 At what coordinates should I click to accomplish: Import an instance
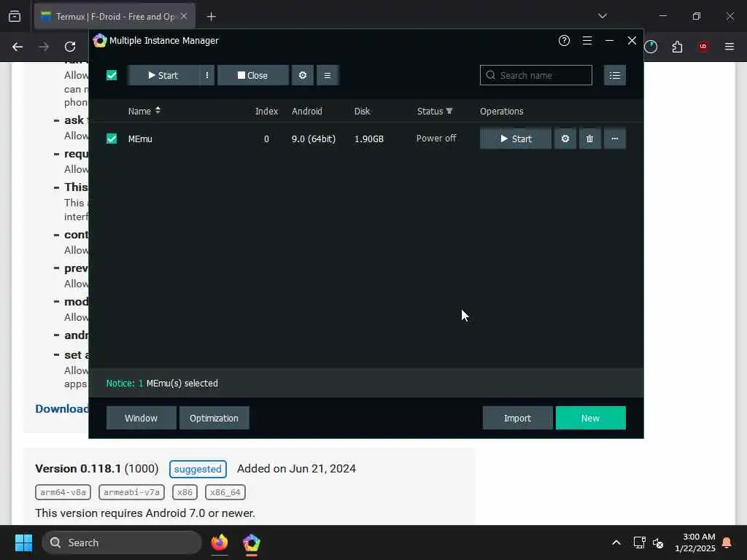pyautogui.click(x=517, y=418)
